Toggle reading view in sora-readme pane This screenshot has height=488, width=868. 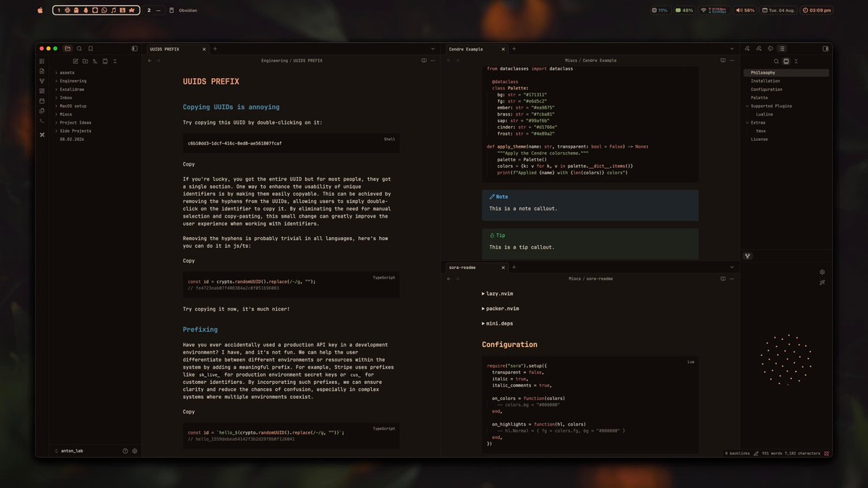coord(722,278)
